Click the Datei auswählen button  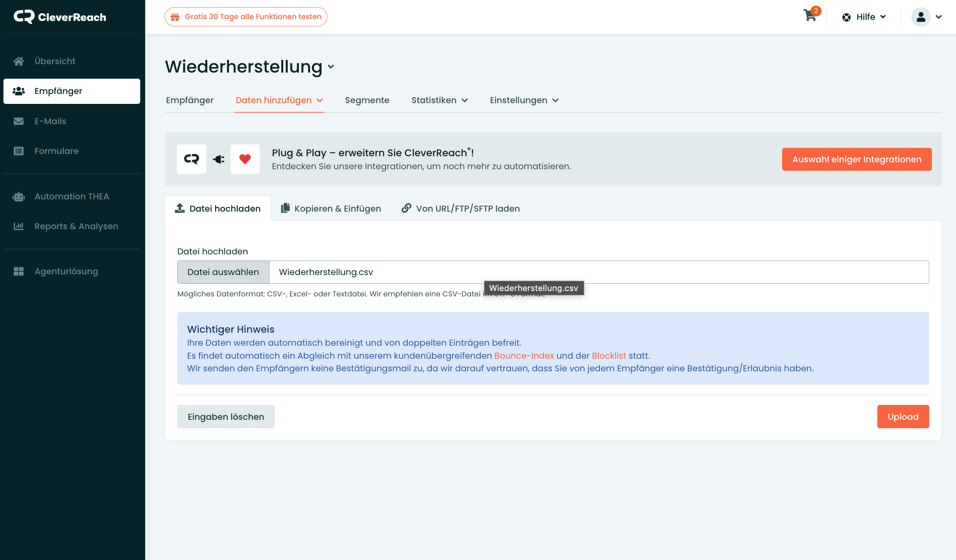coord(223,272)
